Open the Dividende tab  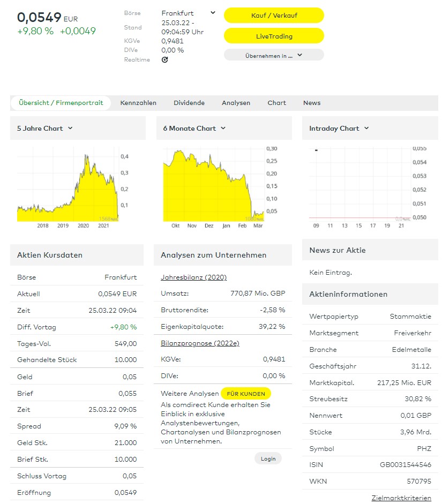[189, 103]
